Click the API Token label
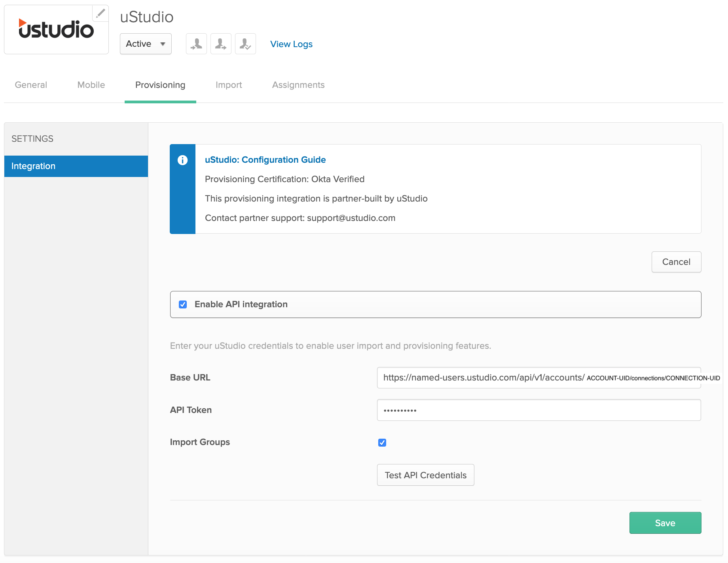The height and width of the screenshot is (563, 728). (191, 410)
